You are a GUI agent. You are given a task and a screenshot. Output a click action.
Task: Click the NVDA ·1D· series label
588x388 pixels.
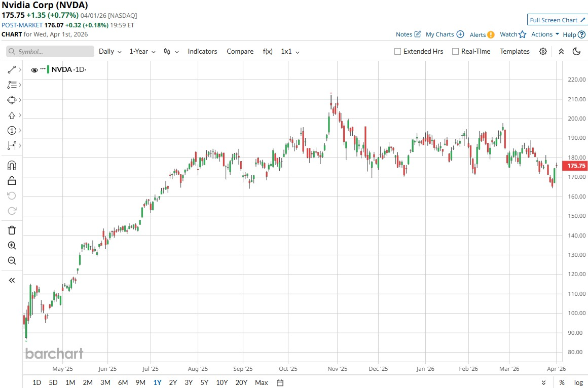coord(68,69)
